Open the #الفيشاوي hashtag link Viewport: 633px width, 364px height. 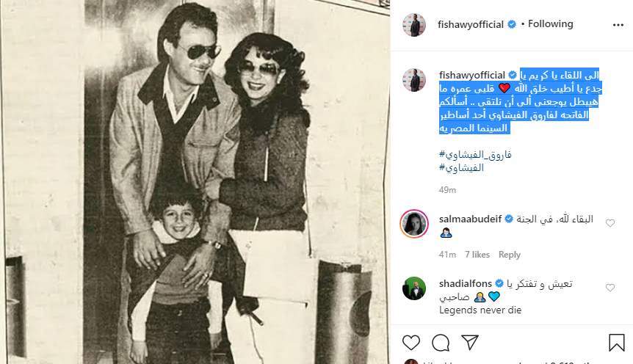[x=461, y=167]
